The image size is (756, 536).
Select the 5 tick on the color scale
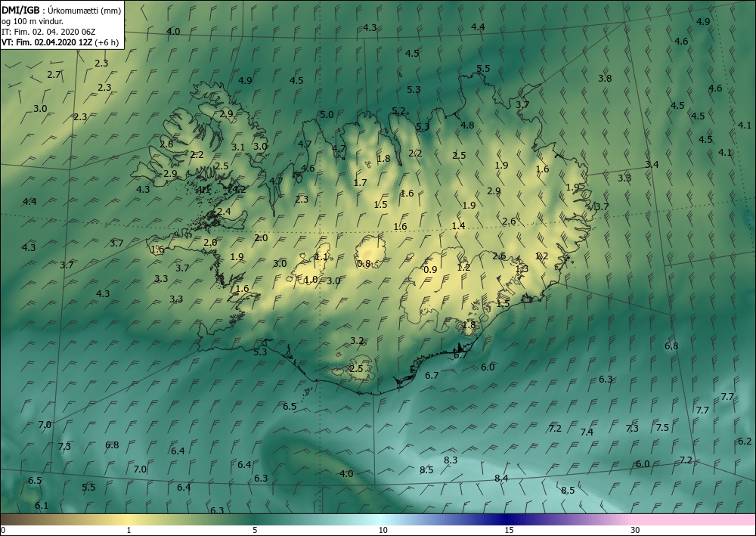pyautogui.click(x=255, y=530)
